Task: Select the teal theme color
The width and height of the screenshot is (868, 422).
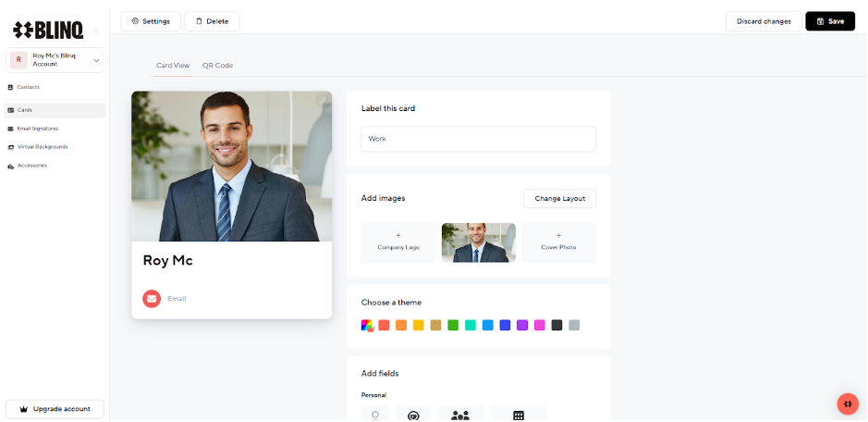Action: 471,325
